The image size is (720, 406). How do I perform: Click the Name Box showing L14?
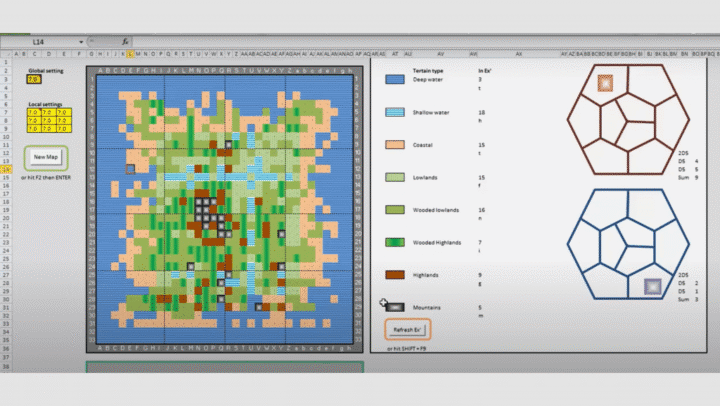point(39,42)
